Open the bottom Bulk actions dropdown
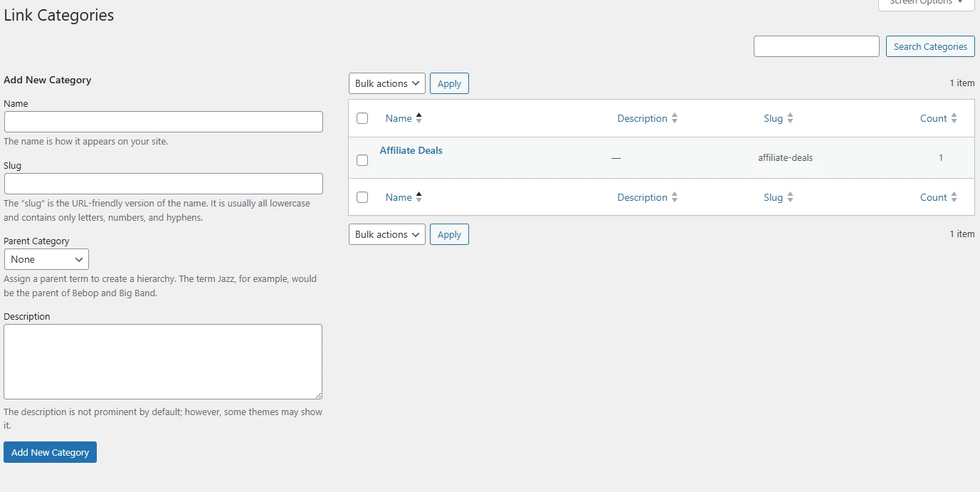 point(386,234)
